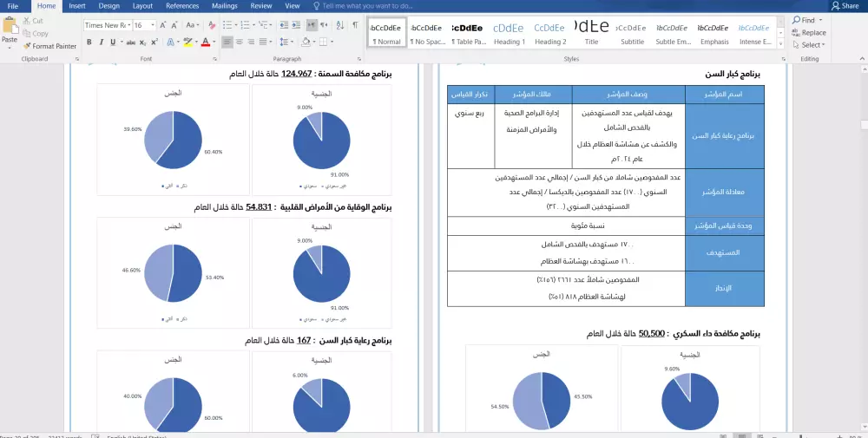Viewport: 868px width, 438px height.
Task: Justify the paragraph text
Action: (x=263, y=42)
